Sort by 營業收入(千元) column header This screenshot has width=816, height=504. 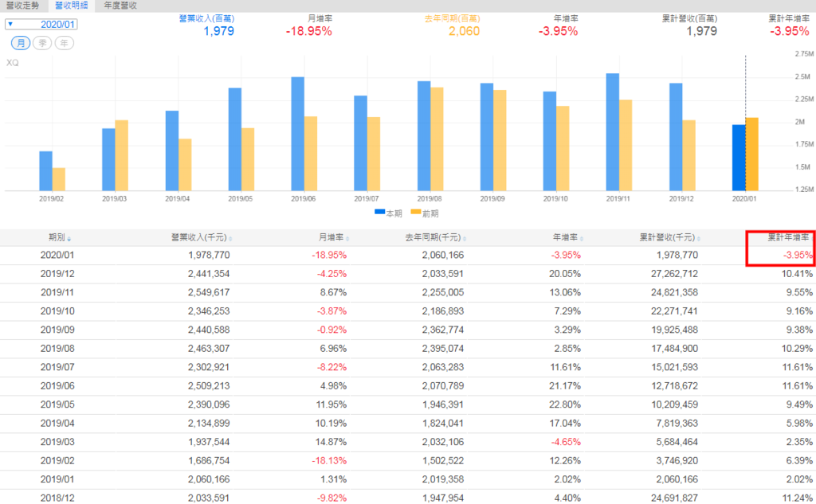click(x=202, y=238)
